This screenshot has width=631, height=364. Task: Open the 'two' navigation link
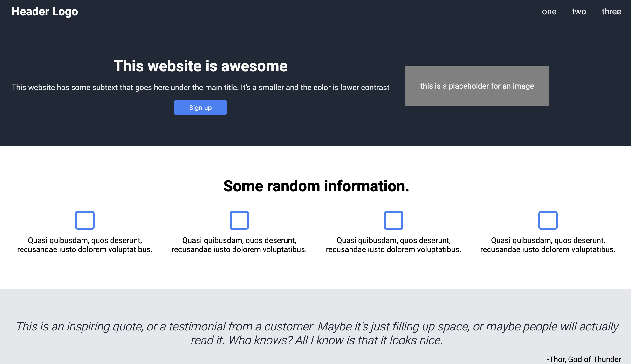pyautogui.click(x=579, y=11)
